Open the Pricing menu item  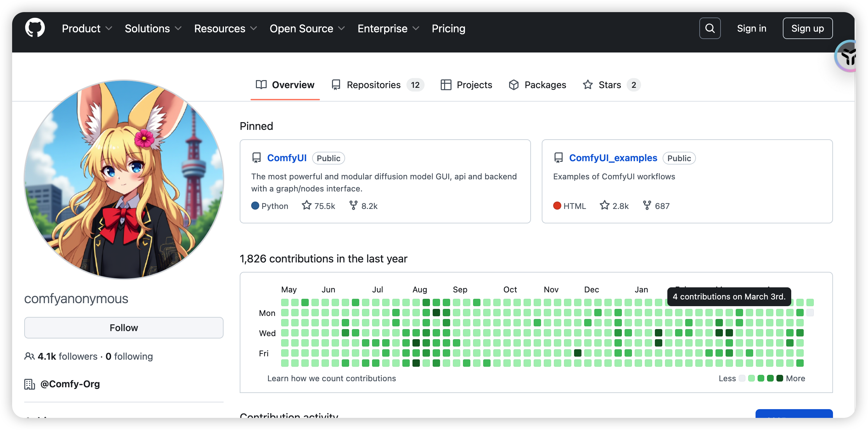(x=448, y=29)
